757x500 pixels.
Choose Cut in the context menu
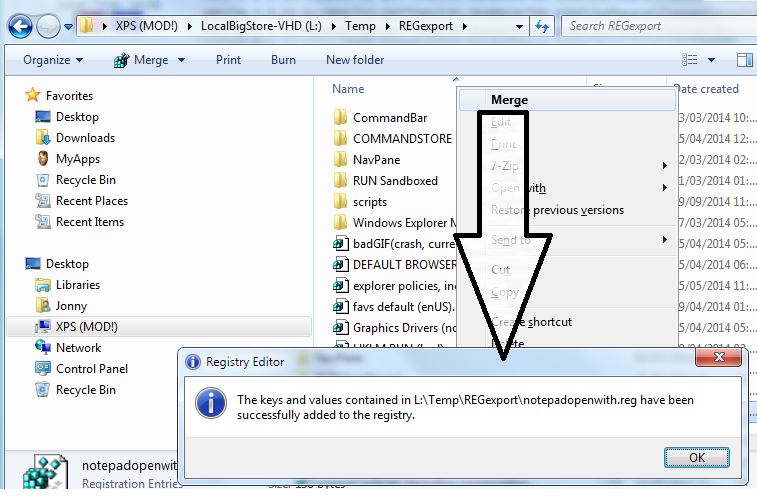tap(567, 270)
